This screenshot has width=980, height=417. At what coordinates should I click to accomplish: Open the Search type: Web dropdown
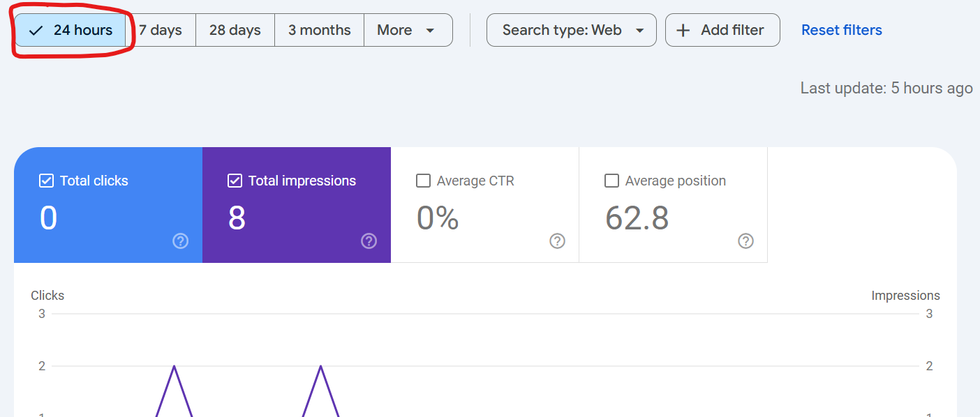572,30
